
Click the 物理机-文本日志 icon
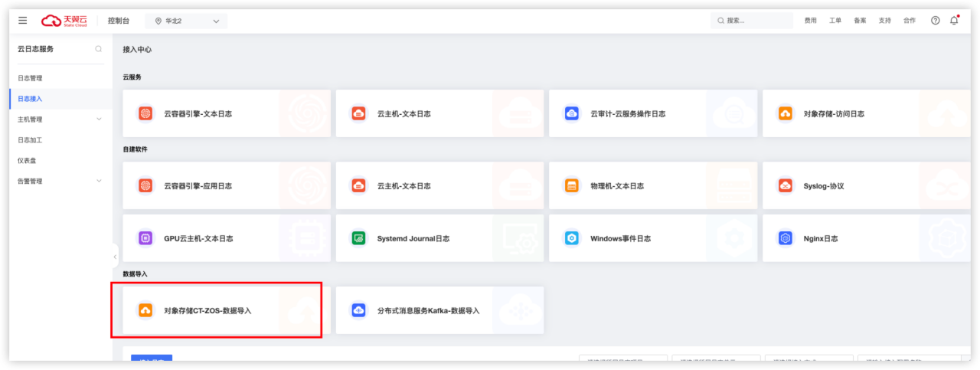[571, 185]
